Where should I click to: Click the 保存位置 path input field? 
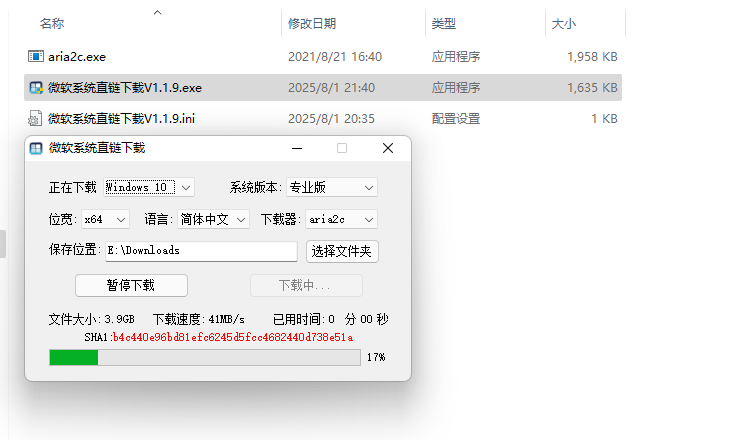[201, 251]
